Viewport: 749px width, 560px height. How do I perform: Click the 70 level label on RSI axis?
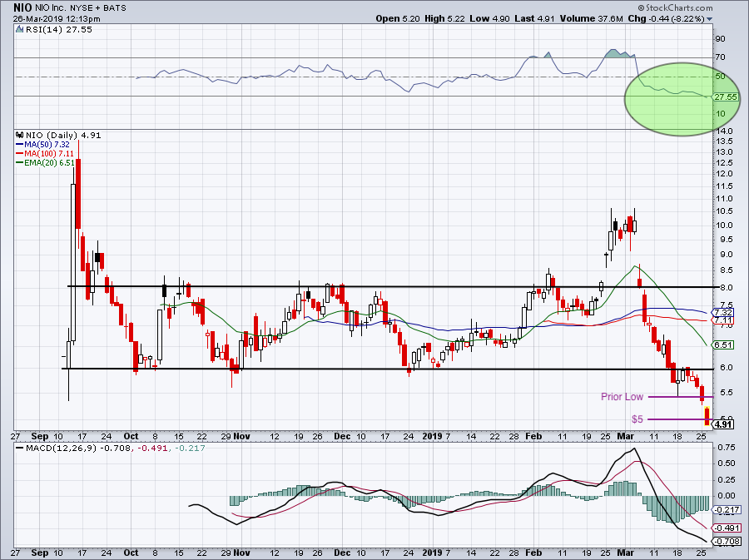pyautogui.click(x=721, y=57)
